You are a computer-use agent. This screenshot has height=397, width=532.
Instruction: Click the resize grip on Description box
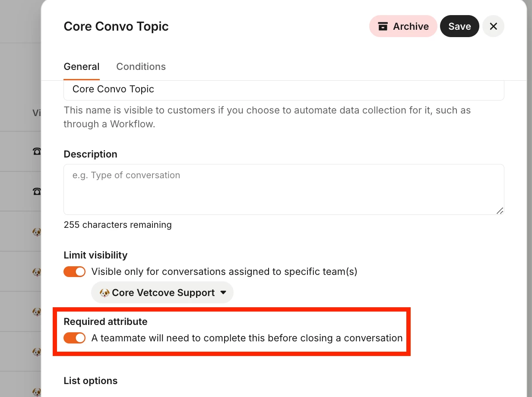(x=500, y=211)
